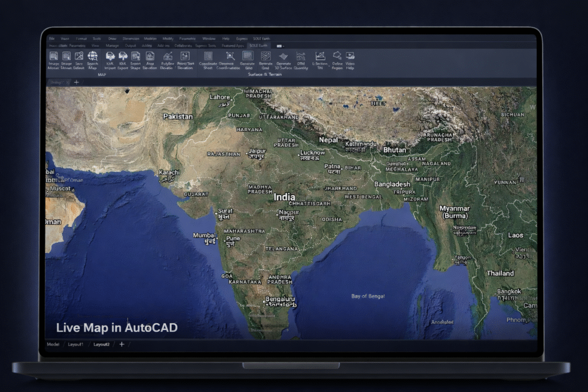Switch to the Featured Apps ribbon tab
The width and height of the screenshot is (588, 392).
[233, 45]
